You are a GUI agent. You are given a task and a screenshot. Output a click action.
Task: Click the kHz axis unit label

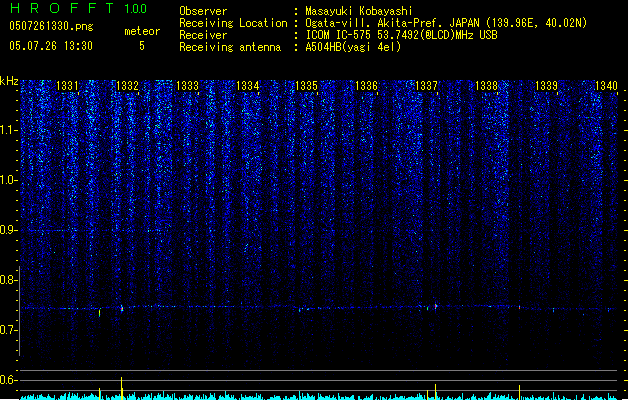click(9, 81)
